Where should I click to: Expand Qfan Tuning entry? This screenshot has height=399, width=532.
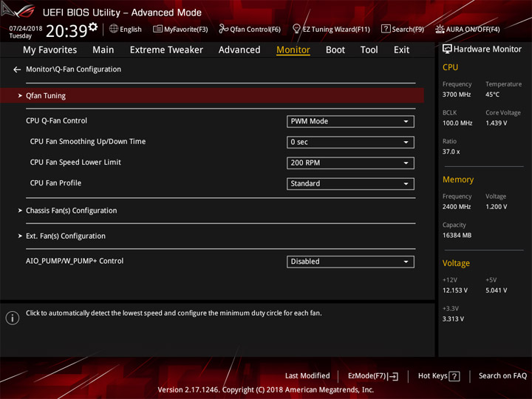[x=212, y=95]
